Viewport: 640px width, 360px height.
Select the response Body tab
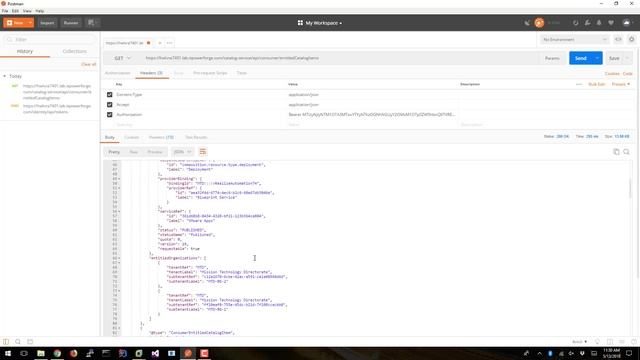pyautogui.click(x=110, y=138)
